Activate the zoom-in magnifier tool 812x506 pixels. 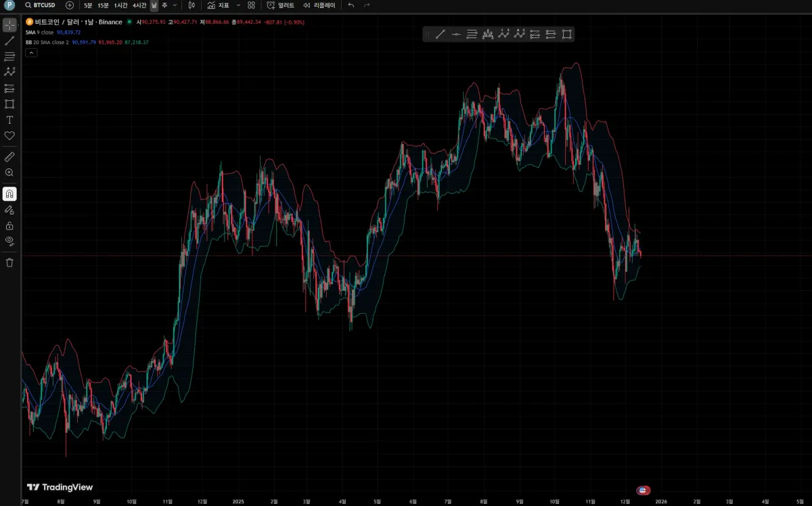(9, 172)
